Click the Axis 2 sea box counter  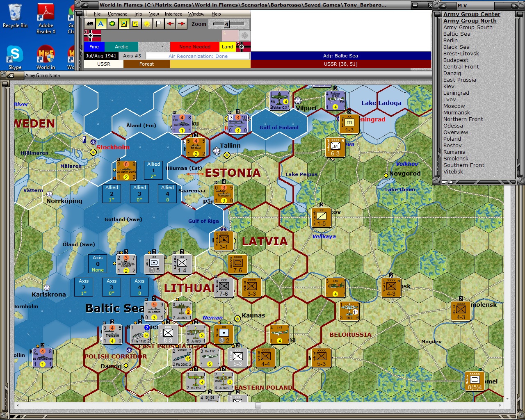(x=84, y=288)
